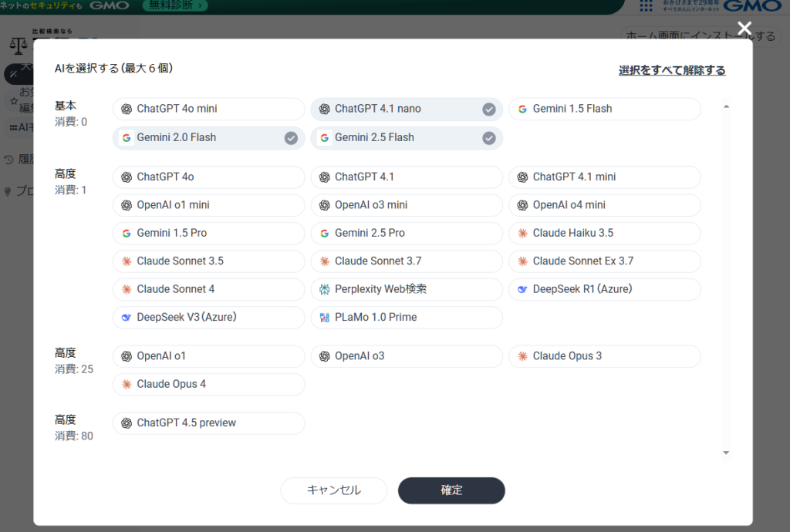The width and height of the screenshot is (790, 532).
Task: Pick ChatGPT 4.1 mini option
Action: (605, 177)
